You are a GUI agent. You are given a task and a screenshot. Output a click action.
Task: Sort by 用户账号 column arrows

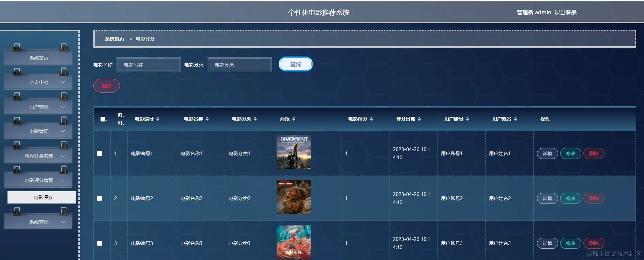(467, 119)
